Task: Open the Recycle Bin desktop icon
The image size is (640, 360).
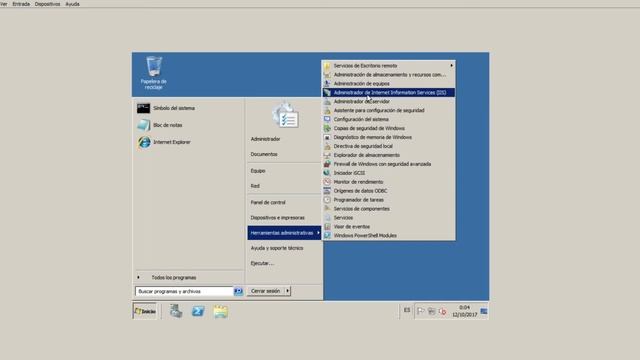Action: (x=154, y=73)
